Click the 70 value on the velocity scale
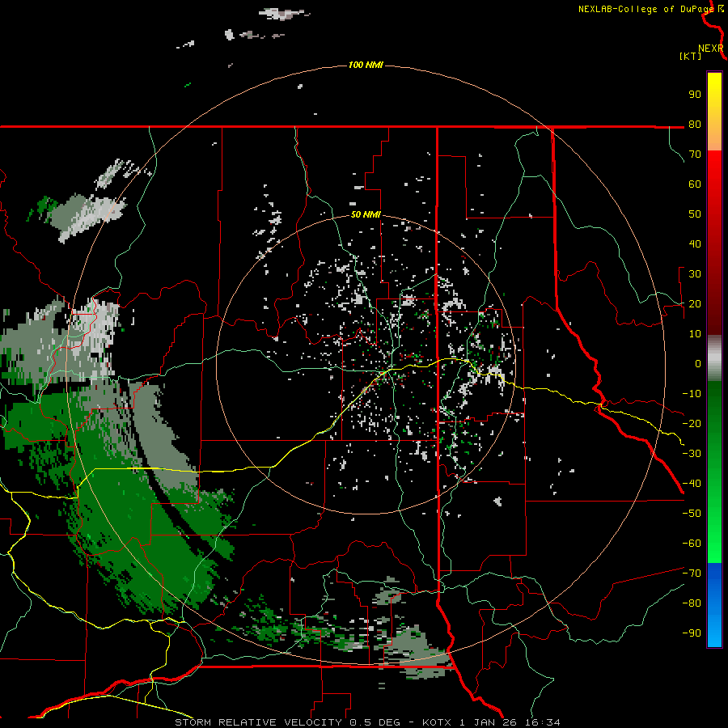 click(695, 154)
